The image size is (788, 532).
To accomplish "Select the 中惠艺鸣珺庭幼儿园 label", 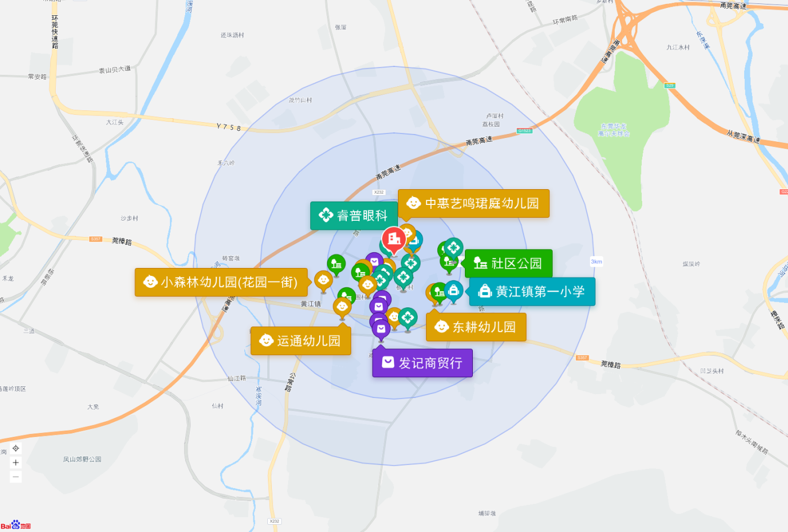I will coord(473,203).
